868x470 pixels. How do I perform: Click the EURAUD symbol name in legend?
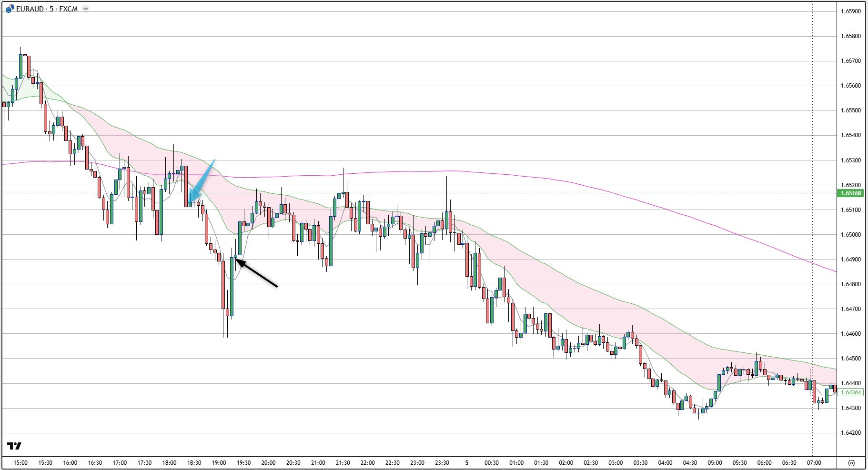(x=30, y=8)
